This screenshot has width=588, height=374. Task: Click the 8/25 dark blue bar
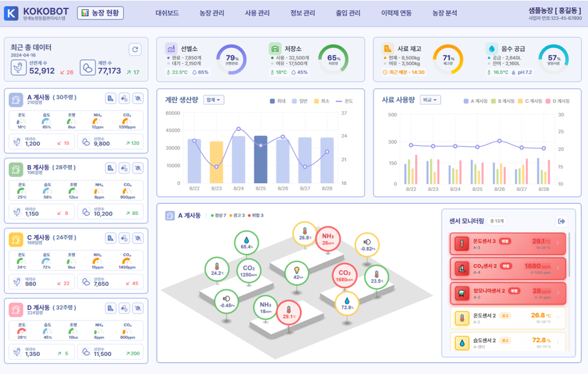[261, 160]
